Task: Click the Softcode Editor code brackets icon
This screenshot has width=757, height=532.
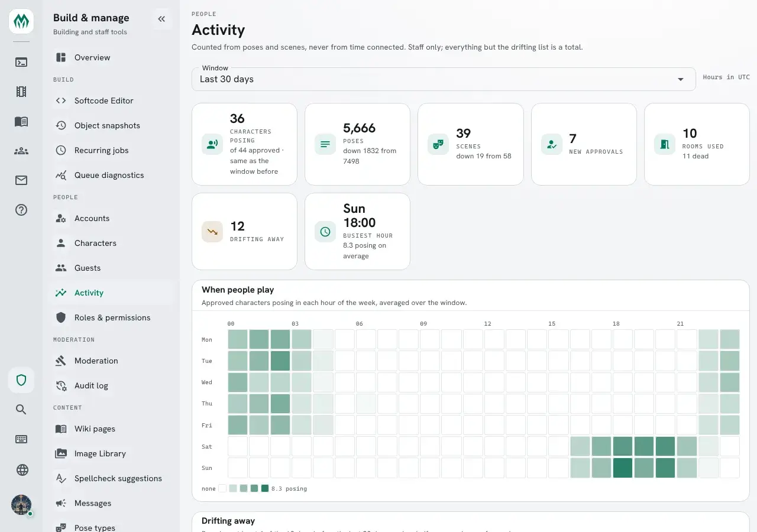Action: coord(61,100)
